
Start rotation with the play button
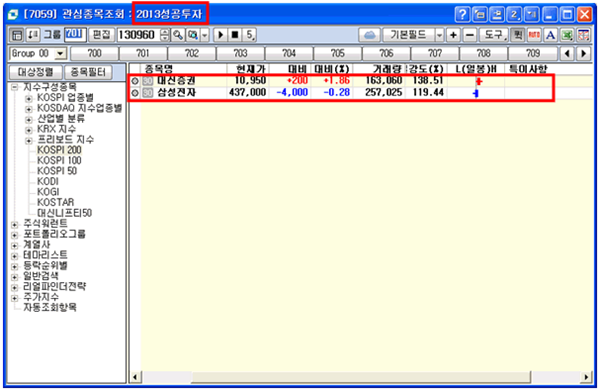click(x=220, y=35)
